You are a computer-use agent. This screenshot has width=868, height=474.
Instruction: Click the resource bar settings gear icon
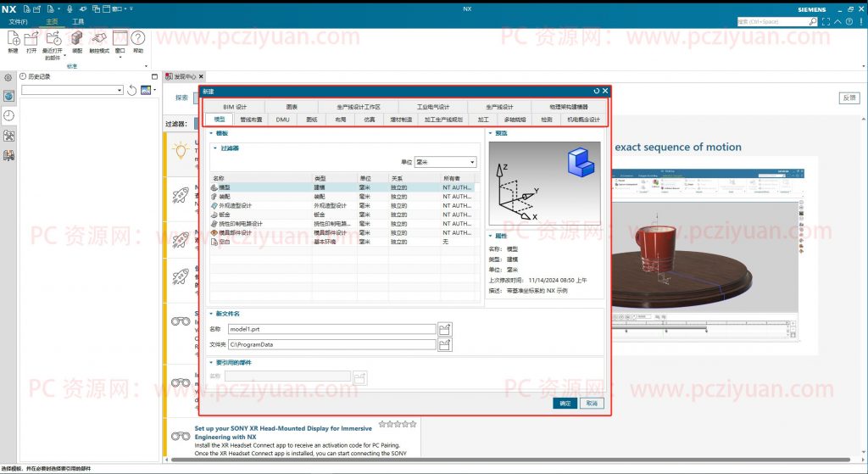(8, 78)
